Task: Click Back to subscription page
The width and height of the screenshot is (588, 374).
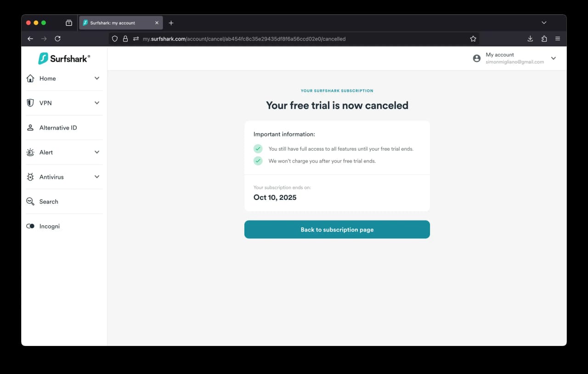Action: click(x=337, y=229)
